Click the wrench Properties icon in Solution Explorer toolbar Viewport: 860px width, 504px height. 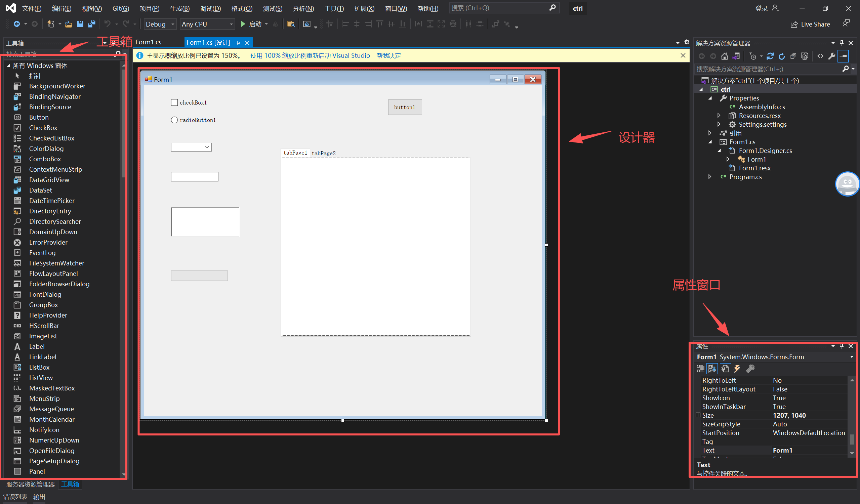(832, 56)
